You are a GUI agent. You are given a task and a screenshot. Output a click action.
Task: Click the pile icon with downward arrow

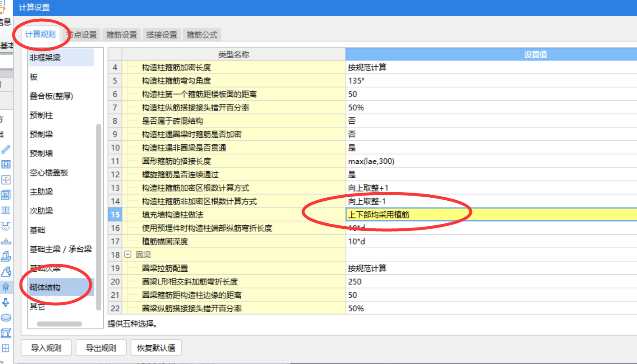6,302
